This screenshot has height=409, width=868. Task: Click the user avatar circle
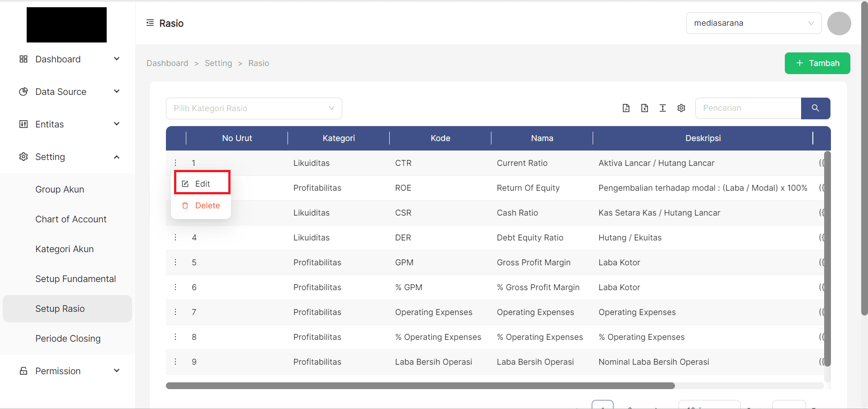point(839,24)
